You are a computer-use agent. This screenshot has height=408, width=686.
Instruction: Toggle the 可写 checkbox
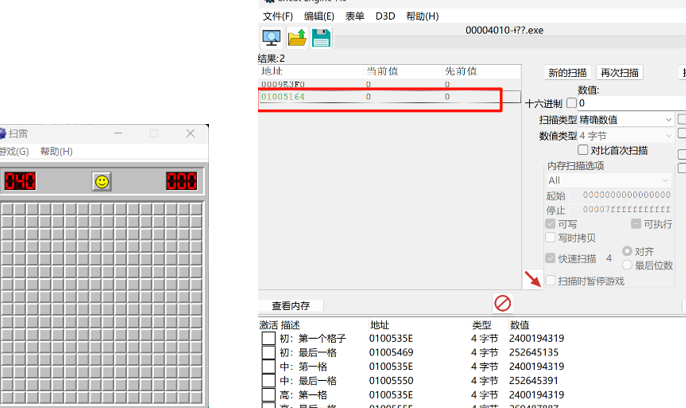coord(550,224)
